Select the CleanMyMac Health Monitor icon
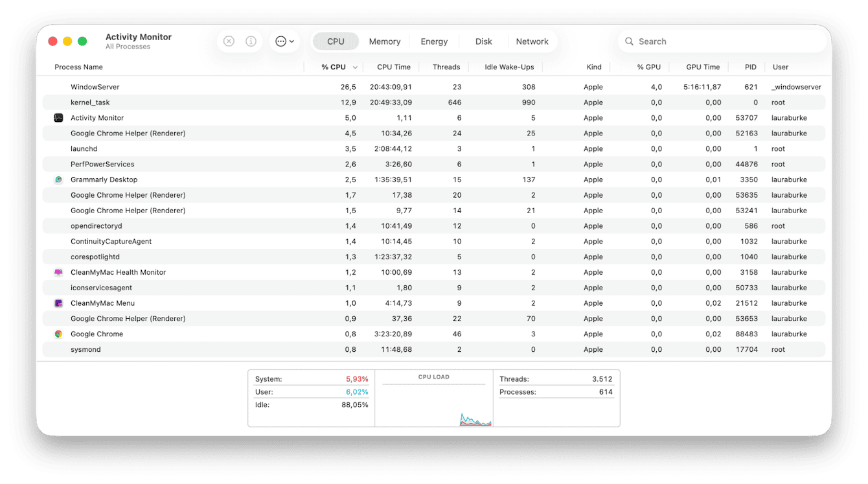 coord(58,272)
